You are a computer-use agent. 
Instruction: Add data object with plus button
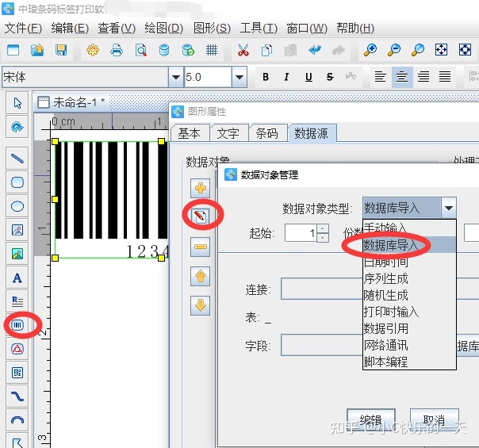click(x=201, y=188)
